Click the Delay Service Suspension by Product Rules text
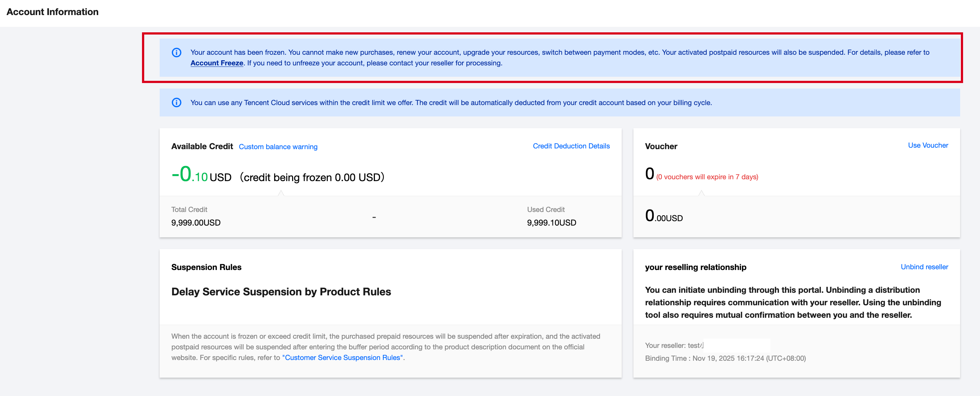Screen dimensions: 980x396 281,291
